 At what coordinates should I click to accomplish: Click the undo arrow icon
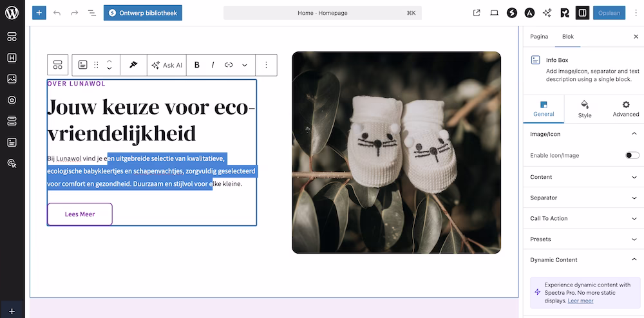pyautogui.click(x=57, y=13)
